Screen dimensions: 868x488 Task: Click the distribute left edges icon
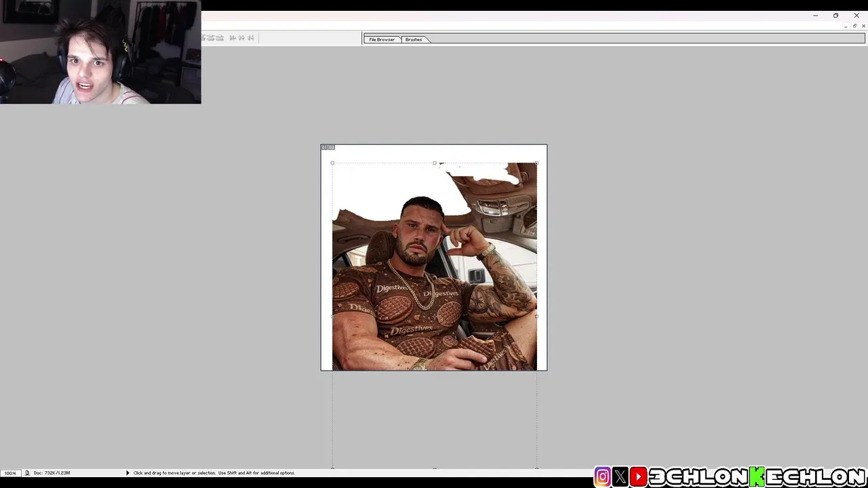(233, 38)
